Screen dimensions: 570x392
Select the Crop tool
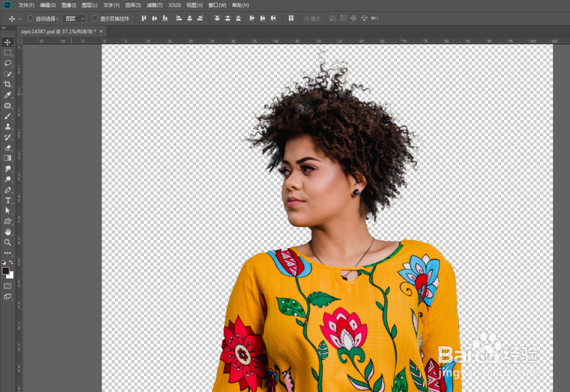pyautogui.click(x=7, y=84)
